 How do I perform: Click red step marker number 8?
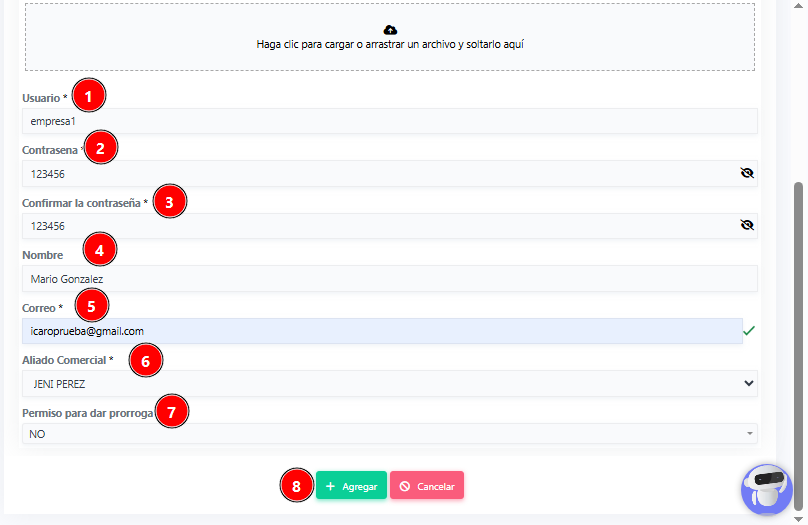[x=296, y=486]
